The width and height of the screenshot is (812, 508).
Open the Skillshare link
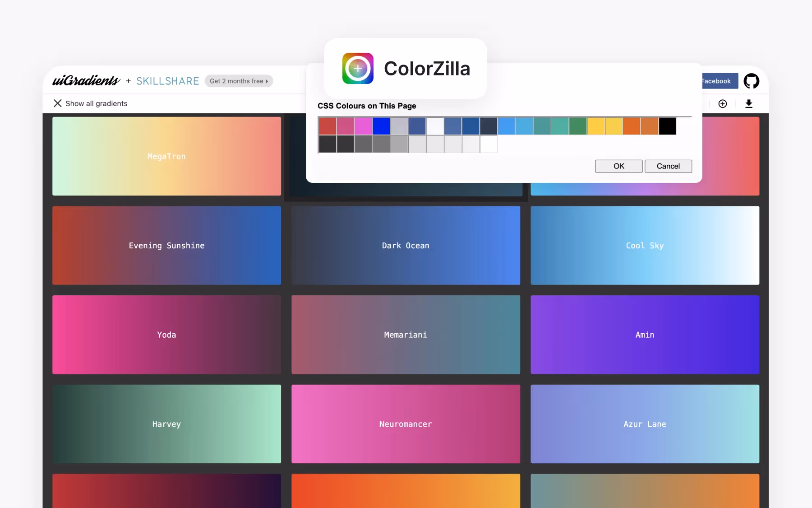point(167,81)
